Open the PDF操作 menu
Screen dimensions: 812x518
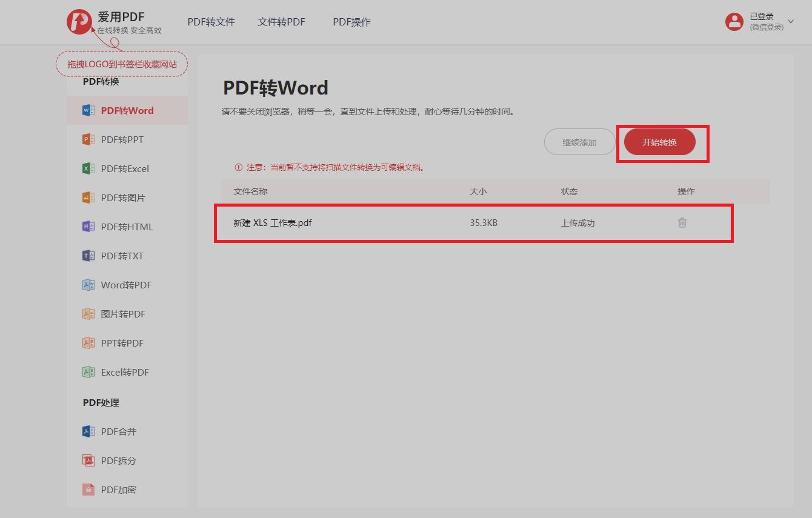coord(351,22)
